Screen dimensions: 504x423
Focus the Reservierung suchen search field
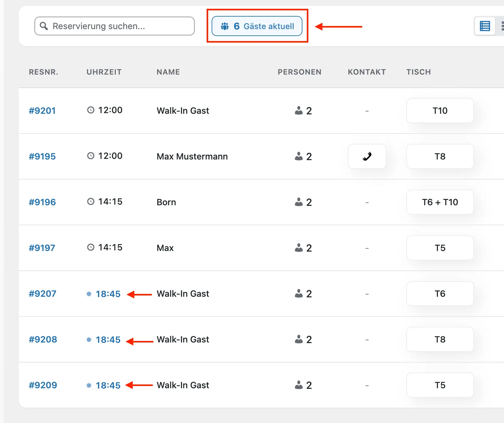click(119, 26)
